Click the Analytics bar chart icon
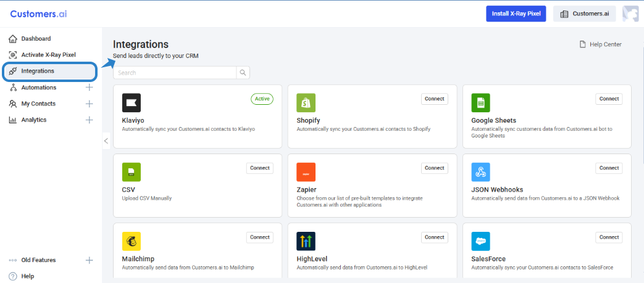The width and height of the screenshot is (644, 283). (x=13, y=120)
